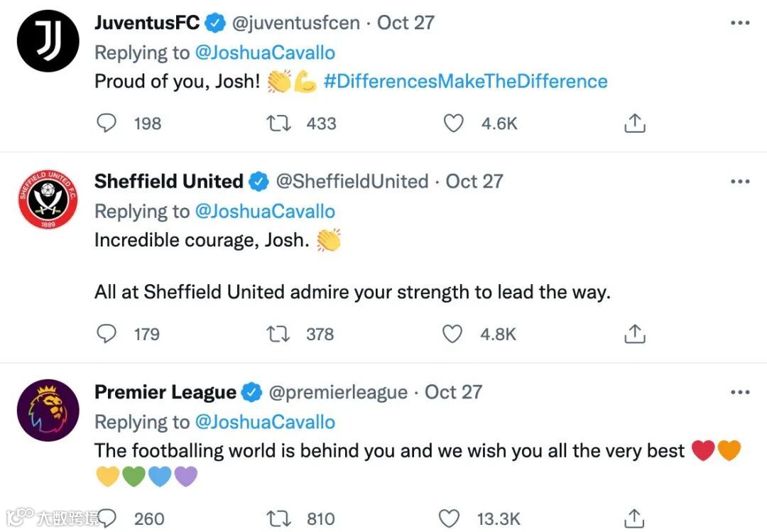
Task: Open the Premier League account name
Action: pos(165,392)
